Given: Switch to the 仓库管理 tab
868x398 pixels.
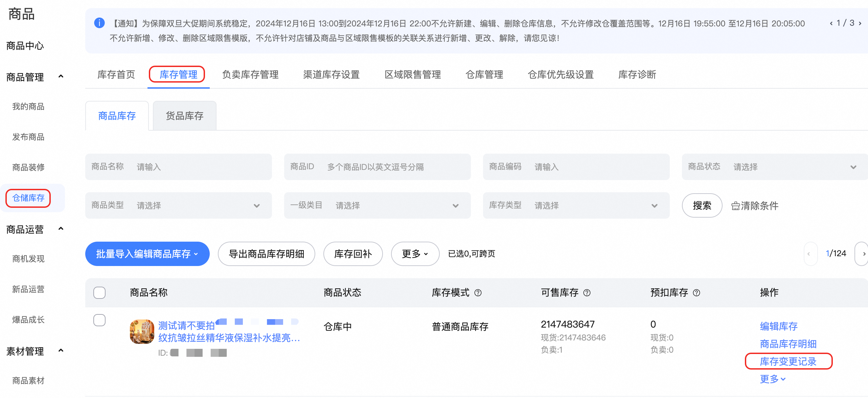Looking at the screenshot, I should tap(484, 74).
